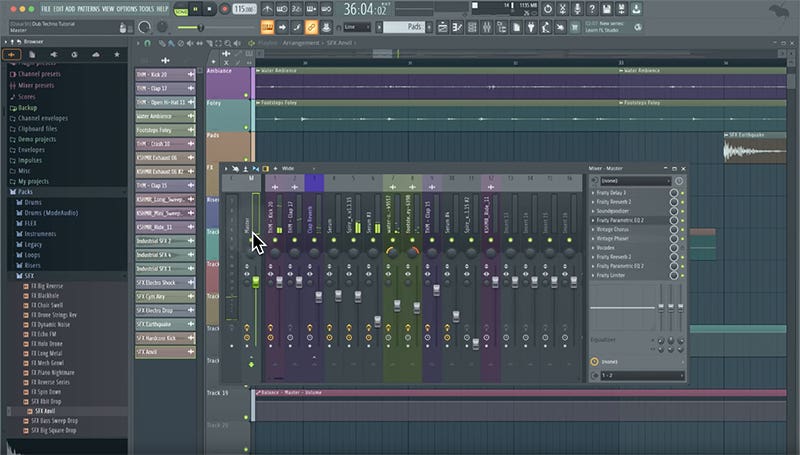800x455 pixels.
Task: Click the stop button in transport bar
Action: pos(209,9)
